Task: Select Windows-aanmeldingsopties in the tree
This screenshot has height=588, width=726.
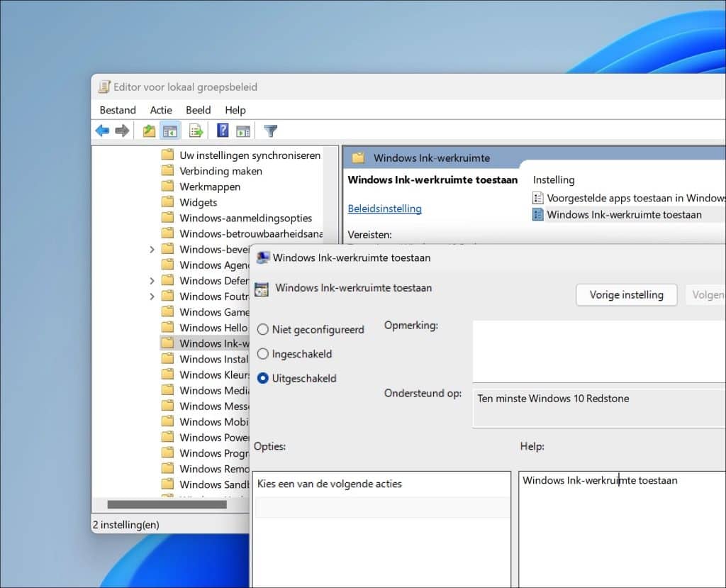Action: (x=246, y=218)
